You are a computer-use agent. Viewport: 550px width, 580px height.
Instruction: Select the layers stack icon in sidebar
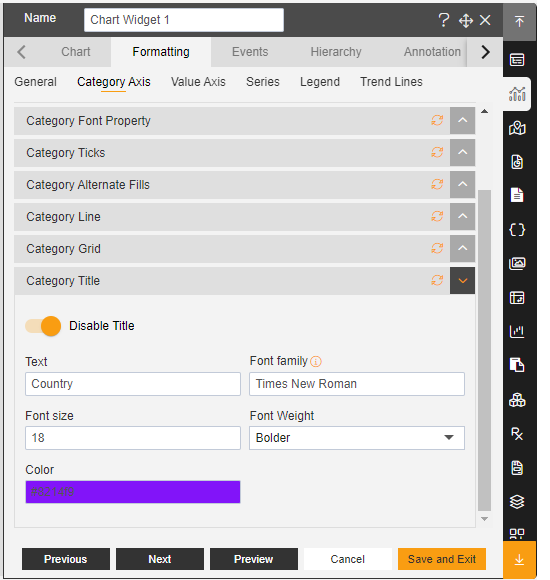(x=517, y=502)
